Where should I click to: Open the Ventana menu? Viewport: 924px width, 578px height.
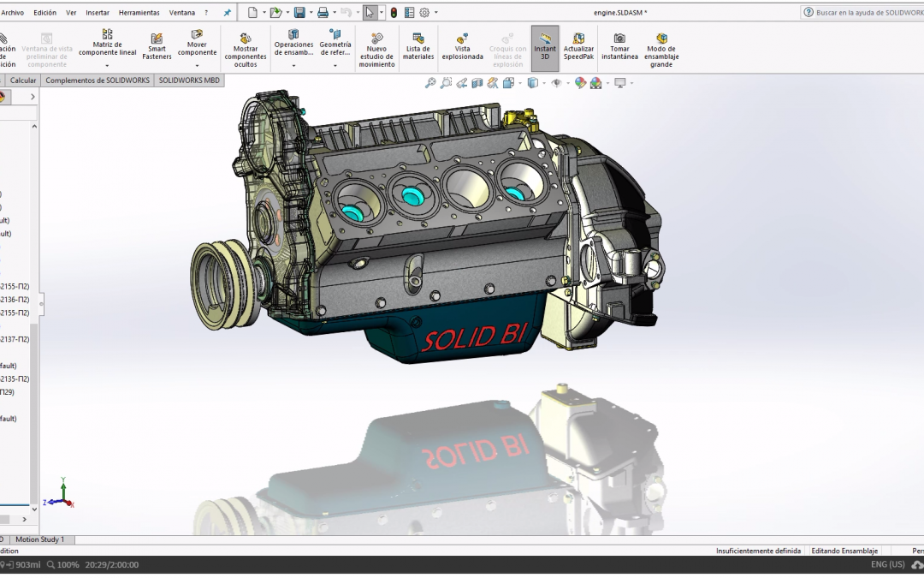182,12
